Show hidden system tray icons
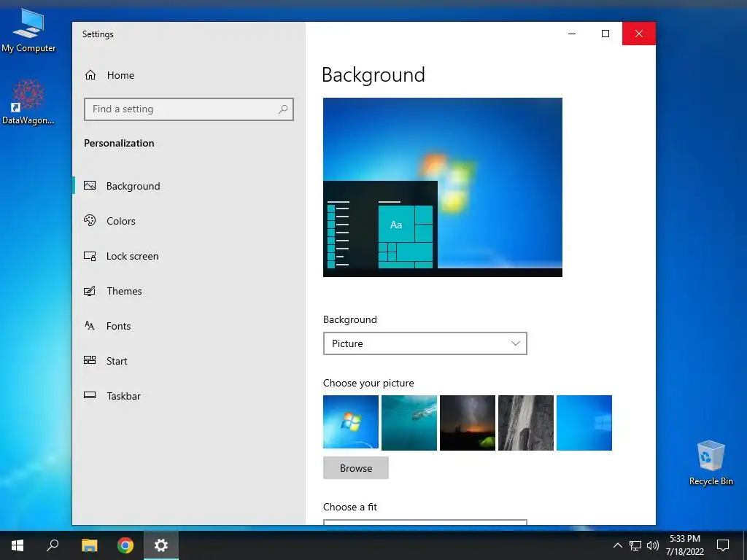747x560 pixels. tap(617, 545)
